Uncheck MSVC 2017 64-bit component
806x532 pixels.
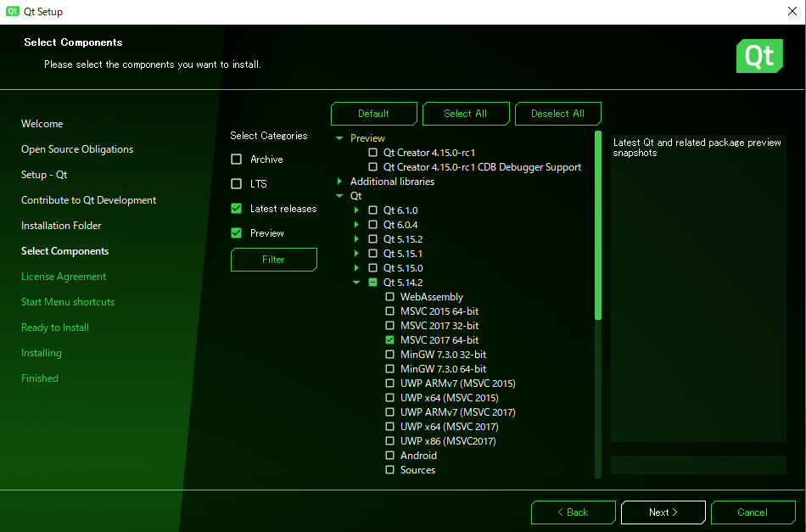tap(390, 339)
